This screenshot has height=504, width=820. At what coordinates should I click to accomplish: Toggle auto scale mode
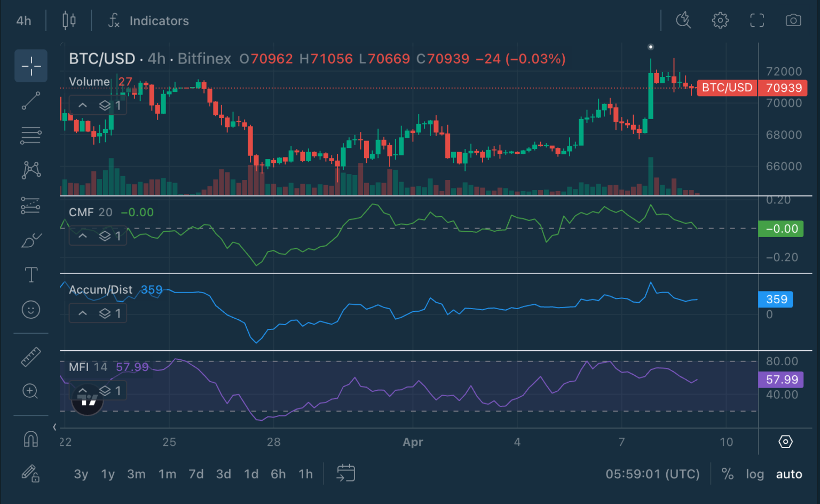coord(789,474)
